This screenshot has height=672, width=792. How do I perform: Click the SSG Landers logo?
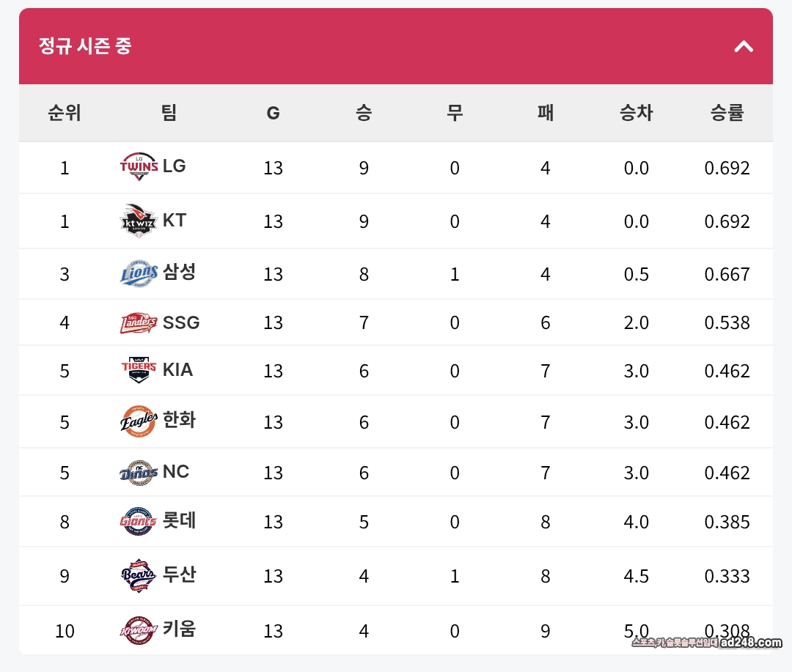(139, 322)
